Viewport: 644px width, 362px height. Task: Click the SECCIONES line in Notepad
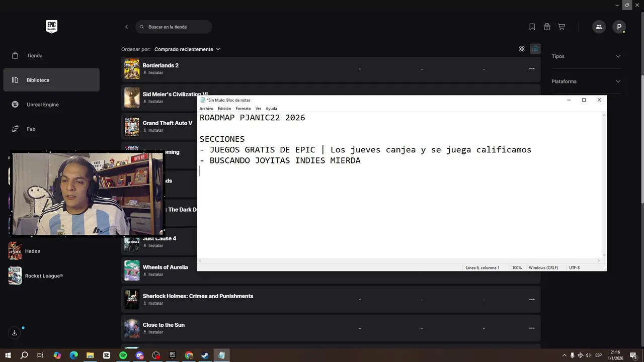[222, 139]
